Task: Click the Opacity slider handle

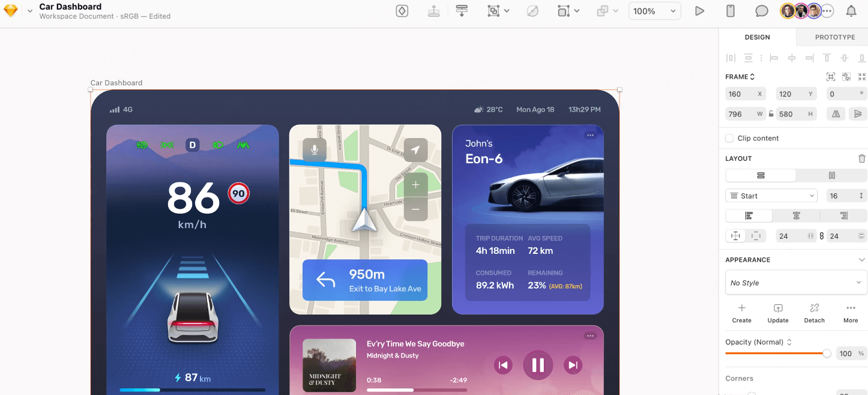Action: [x=827, y=354]
